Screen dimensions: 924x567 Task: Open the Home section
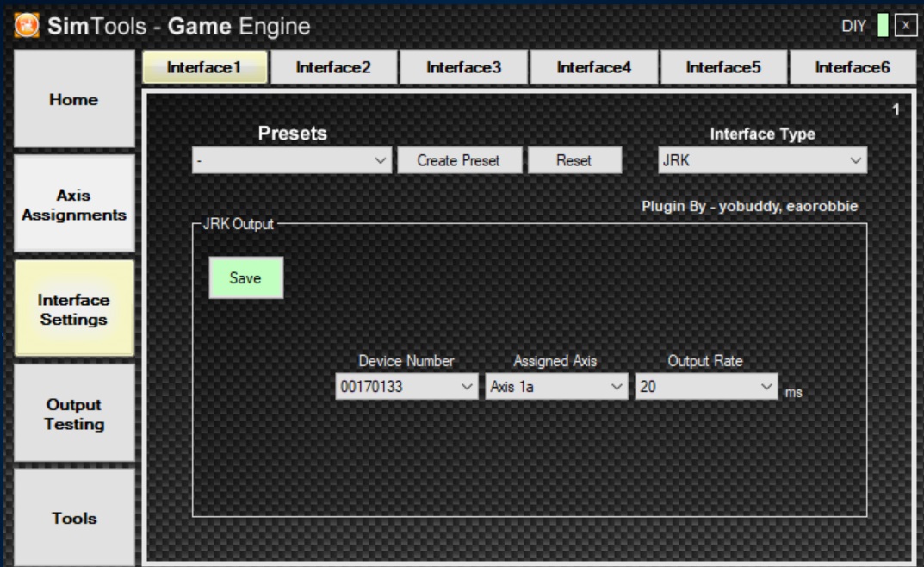coord(74,99)
